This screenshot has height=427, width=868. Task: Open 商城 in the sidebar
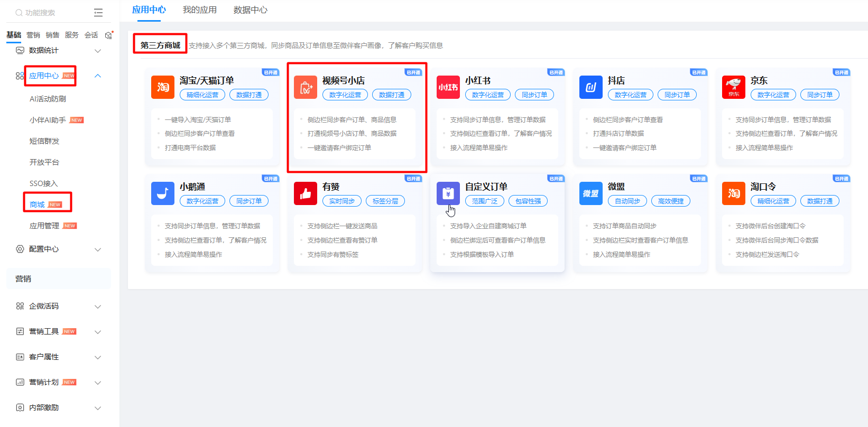(x=37, y=205)
